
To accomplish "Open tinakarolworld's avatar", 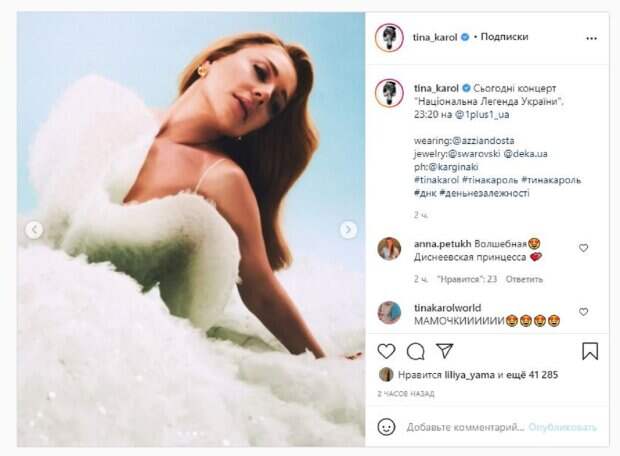I will click(389, 312).
